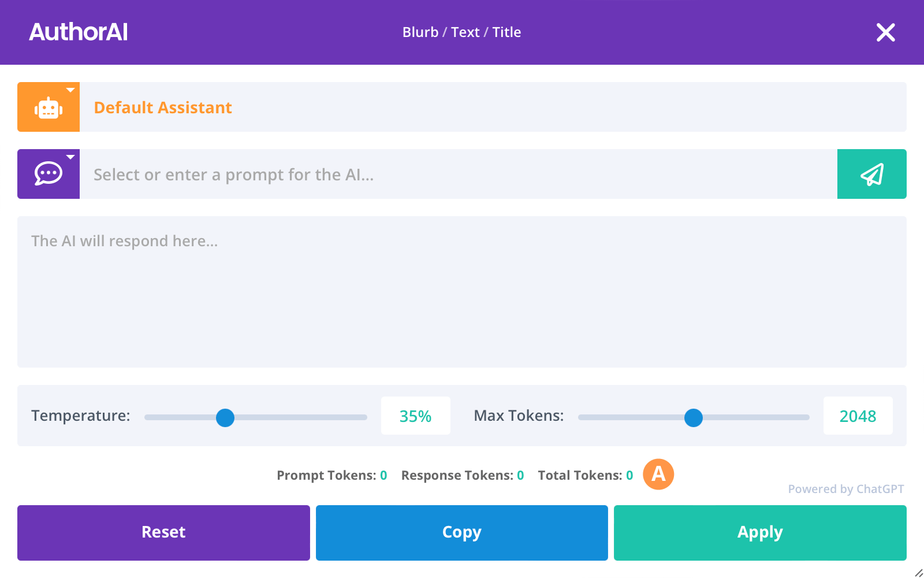The width and height of the screenshot is (924, 578).
Task: Click the orange A badge icon
Action: coord(658,474)
